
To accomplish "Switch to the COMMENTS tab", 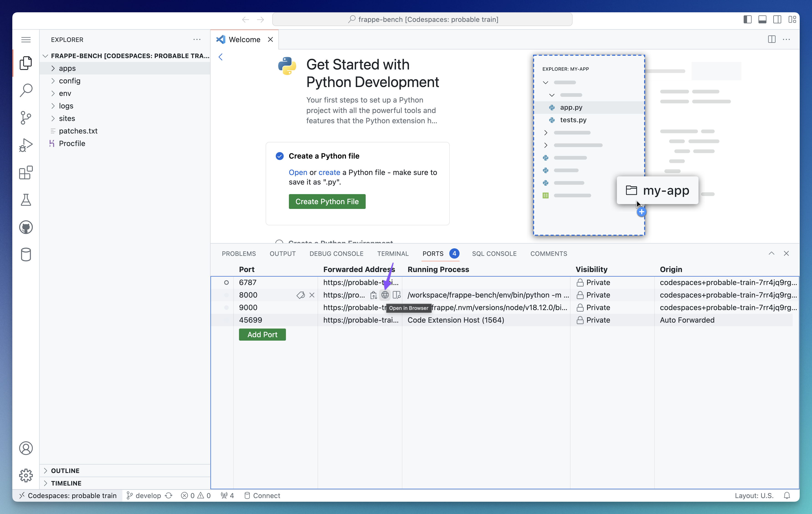I will click(549, 254).
